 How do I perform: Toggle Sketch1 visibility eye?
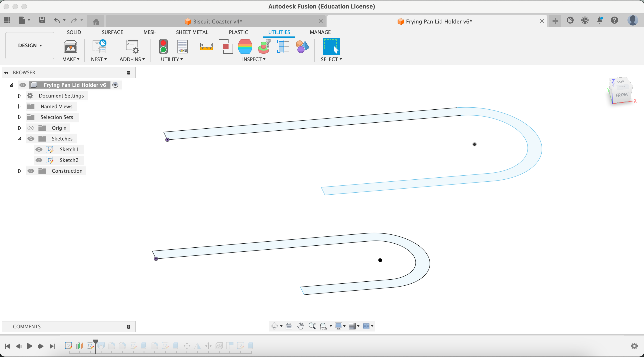39,149
